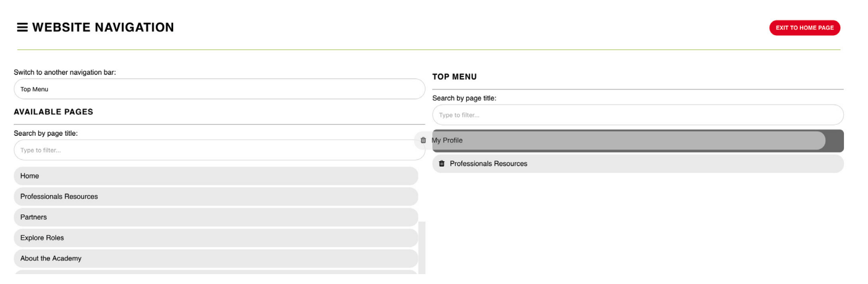Click 'Search by page title' label under Available Pages
The image size is (868, 284).
(45, 133)
